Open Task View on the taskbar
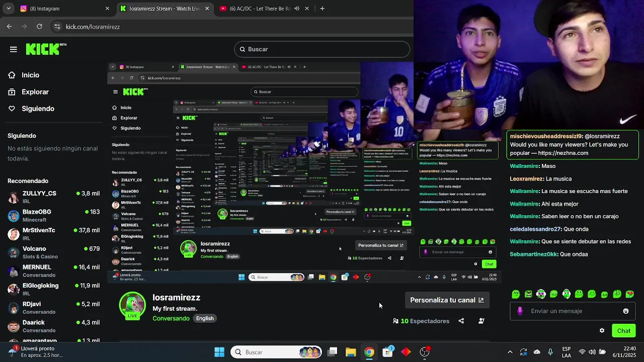The height and width of the screenshot is (362, 644). 333,352
